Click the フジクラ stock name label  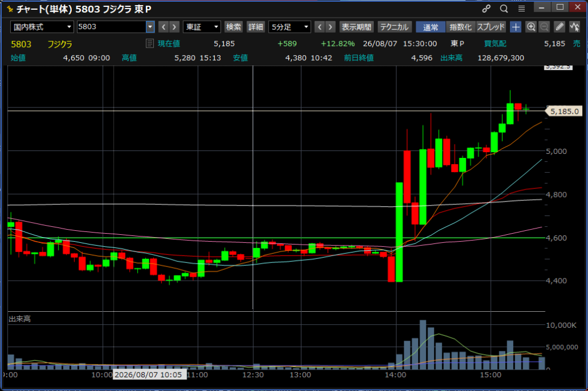pyautogui.click(x=60, y=44)
